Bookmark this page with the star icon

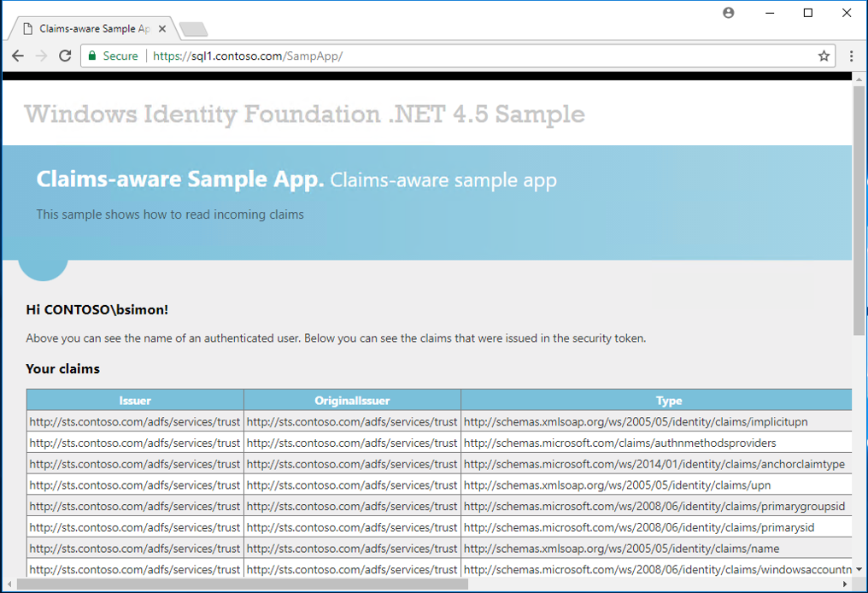pyautogui.click(x=824, y=56)
